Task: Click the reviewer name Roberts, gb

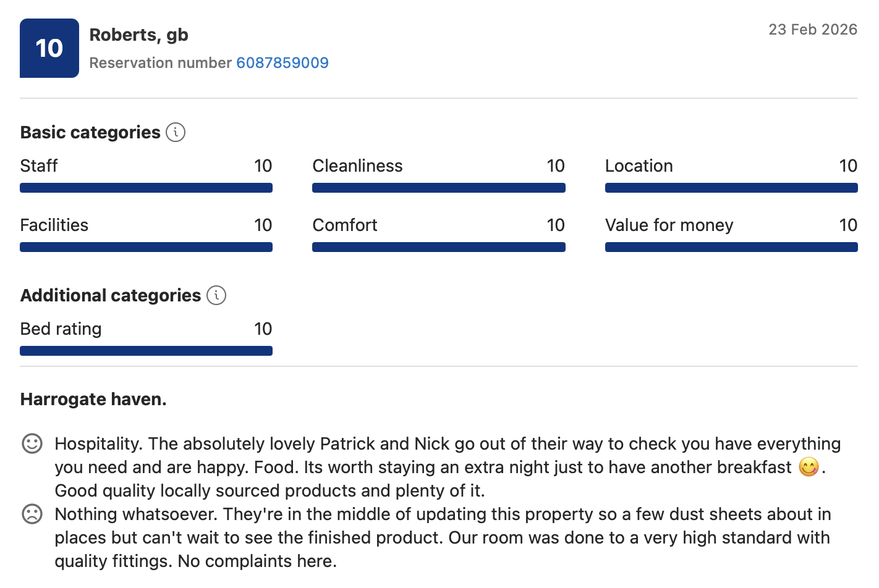Action: coord(139,35)
